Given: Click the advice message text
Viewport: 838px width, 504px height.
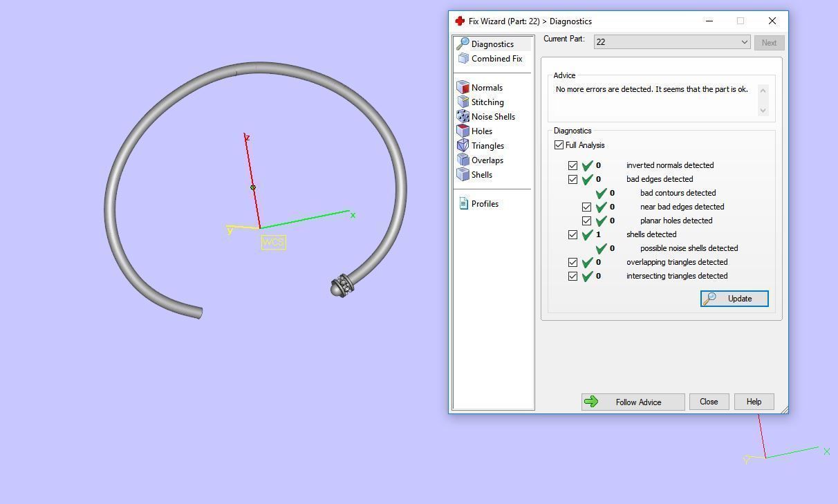Looking at the screenshot, I should pyautogui.click(x=651, y=89).
